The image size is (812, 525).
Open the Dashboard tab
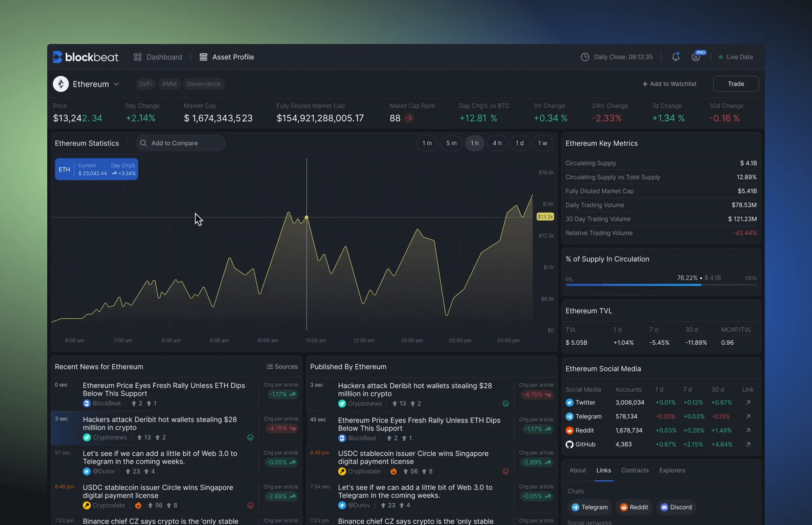[158, 57]
